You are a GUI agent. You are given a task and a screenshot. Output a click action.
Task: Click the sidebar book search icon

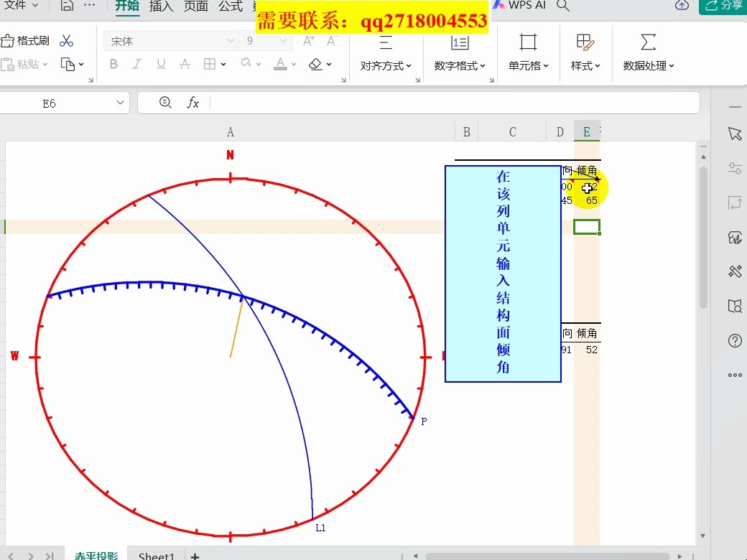click(x=735, y=306)
